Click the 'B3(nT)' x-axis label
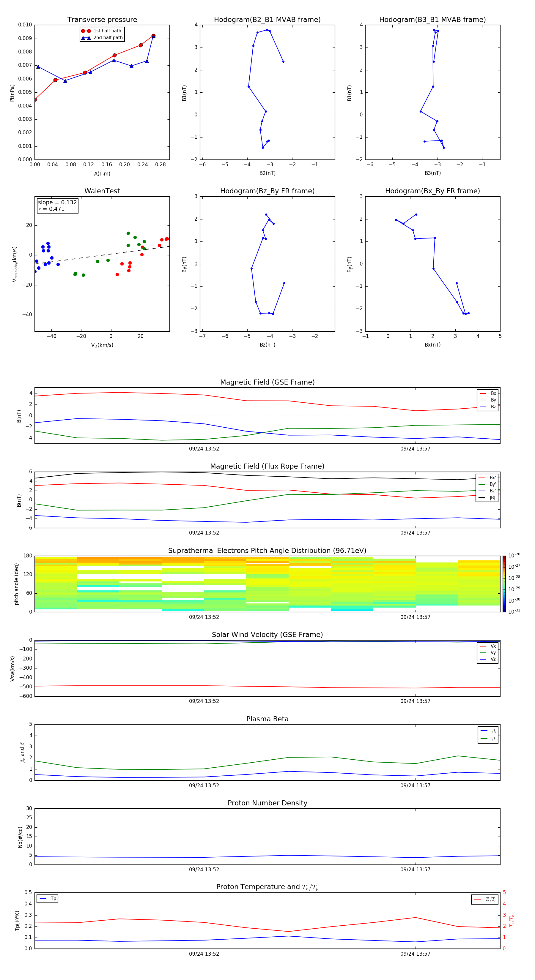 [432, 173]
